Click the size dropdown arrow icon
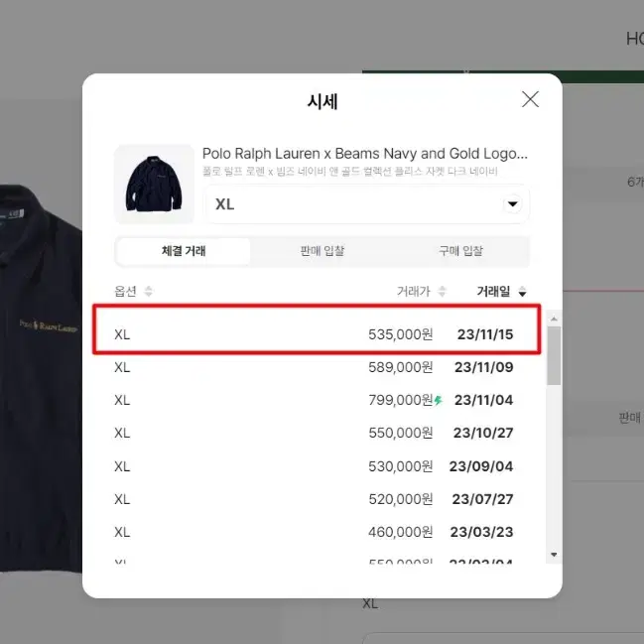The width and height of the screenshot is (644, 644). (x=512, y=204)
